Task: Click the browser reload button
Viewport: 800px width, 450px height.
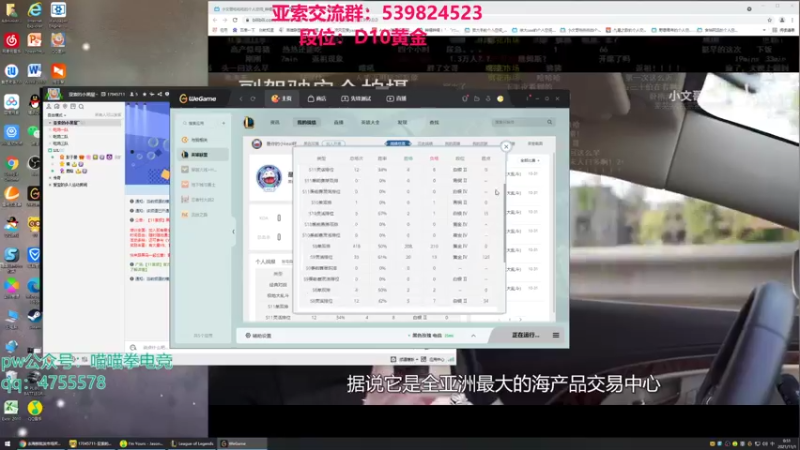Action: (235, 20)
